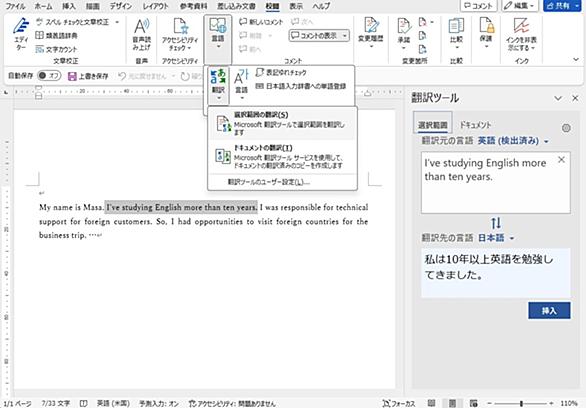Click the 共有 share button

tap(562, 6)
